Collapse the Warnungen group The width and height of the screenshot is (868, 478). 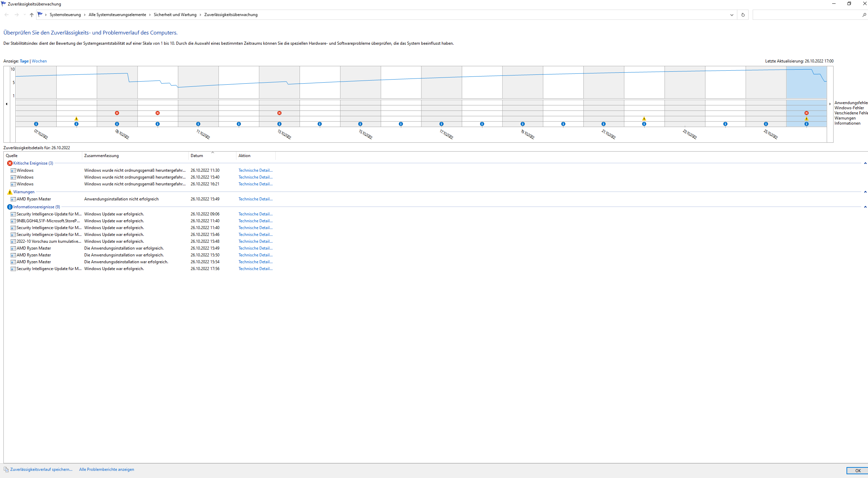865,192
